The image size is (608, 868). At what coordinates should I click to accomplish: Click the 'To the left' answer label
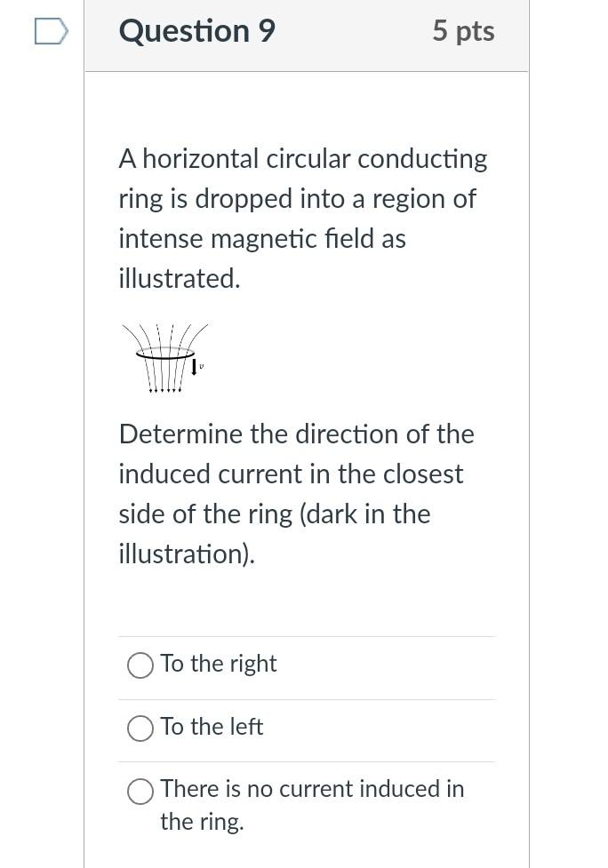point(212,727)
